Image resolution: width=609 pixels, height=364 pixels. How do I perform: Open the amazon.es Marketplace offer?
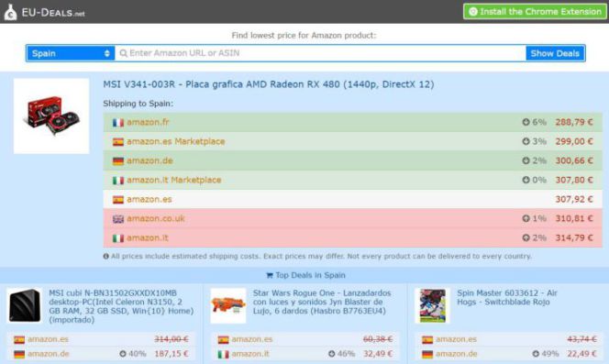(176, 141)
